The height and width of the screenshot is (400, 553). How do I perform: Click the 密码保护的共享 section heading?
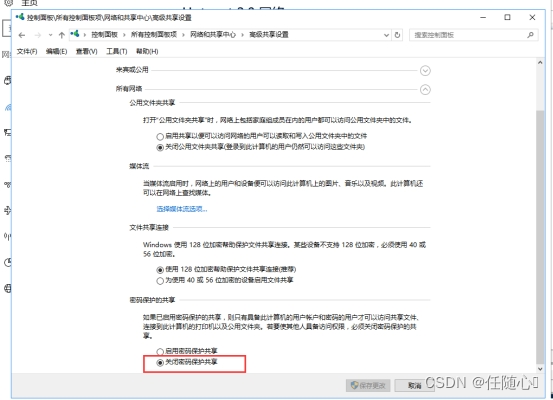pyautogui.click(x=152, y=300)
